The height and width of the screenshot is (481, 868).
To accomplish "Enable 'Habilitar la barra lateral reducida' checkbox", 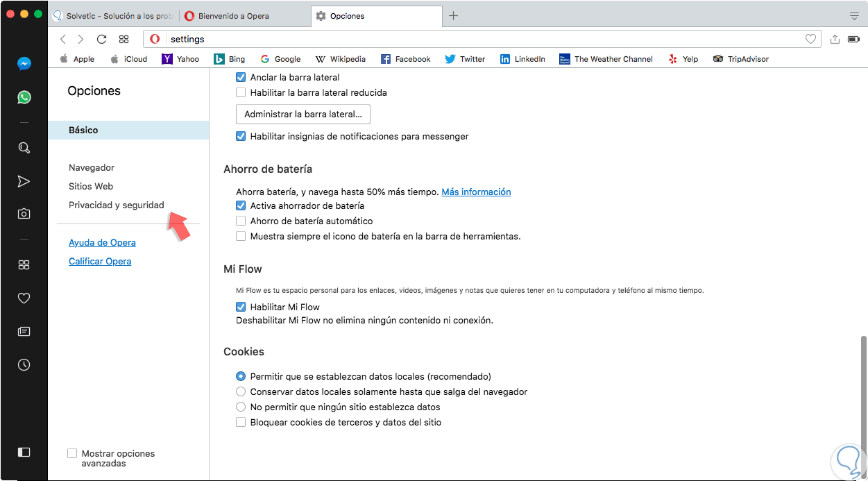I will tap(241, 92).
